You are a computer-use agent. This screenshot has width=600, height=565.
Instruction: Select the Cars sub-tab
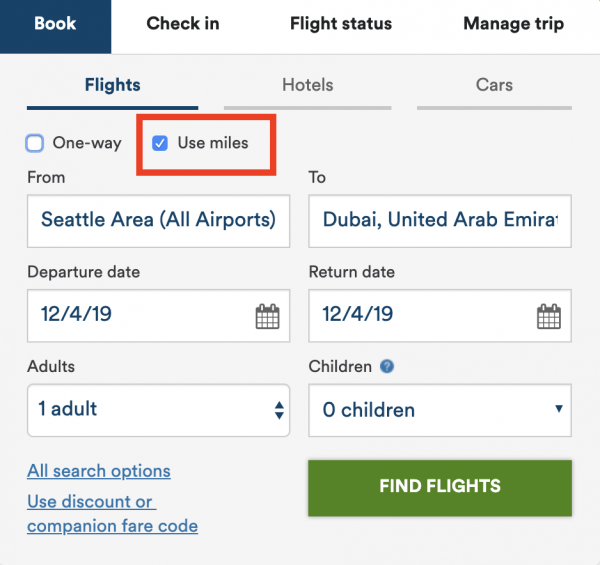click(494, 86)
